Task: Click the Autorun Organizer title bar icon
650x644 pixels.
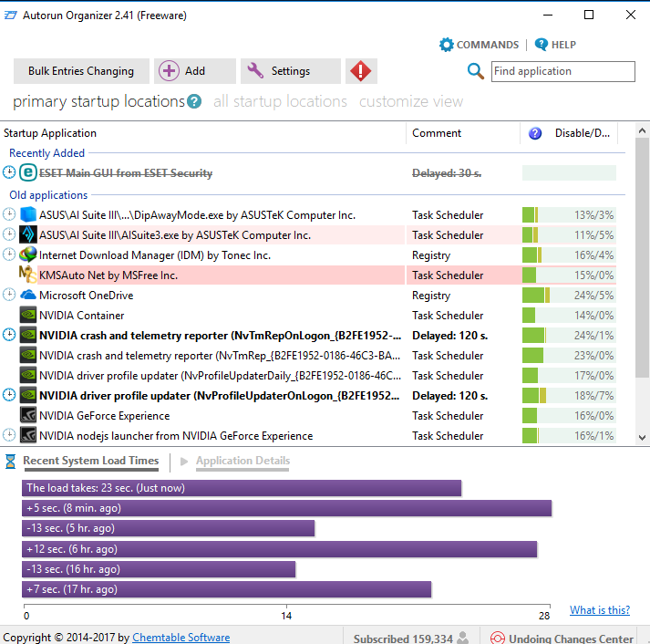Action: coord(10,16)
